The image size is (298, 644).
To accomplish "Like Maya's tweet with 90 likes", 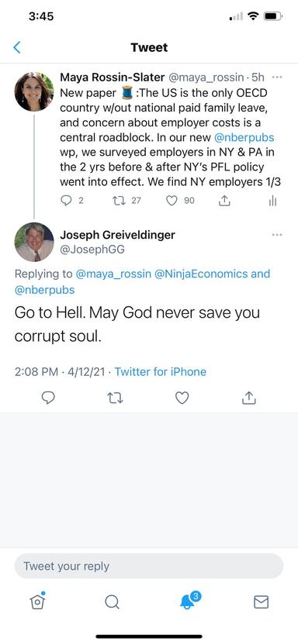I will (x=172, y=201).
